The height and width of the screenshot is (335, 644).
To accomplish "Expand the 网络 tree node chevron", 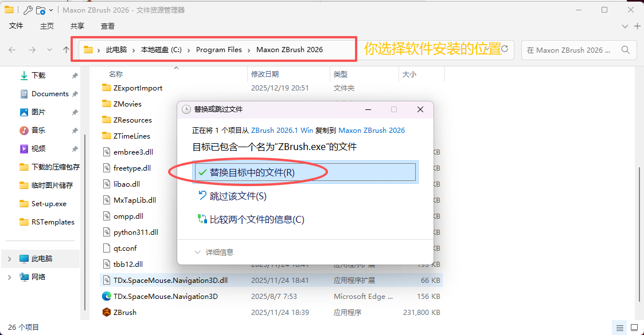I will click(x=9, y=277).
